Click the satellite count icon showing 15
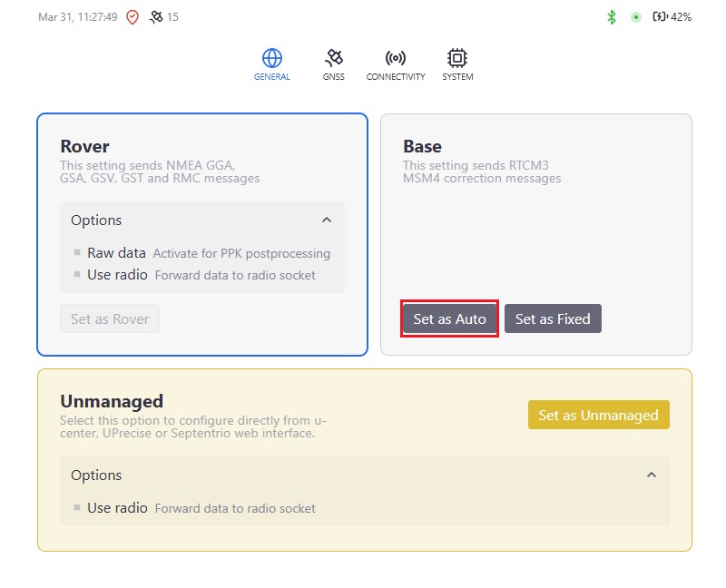Image resolution: width=726 pixels, height=588 pixels. [x=156, y=17]
